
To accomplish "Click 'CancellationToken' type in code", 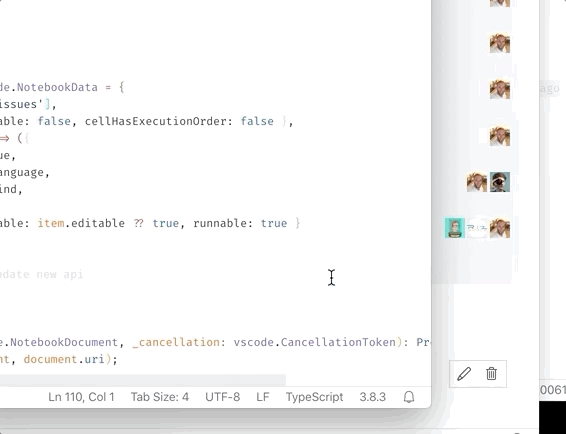I will (338, 342).
